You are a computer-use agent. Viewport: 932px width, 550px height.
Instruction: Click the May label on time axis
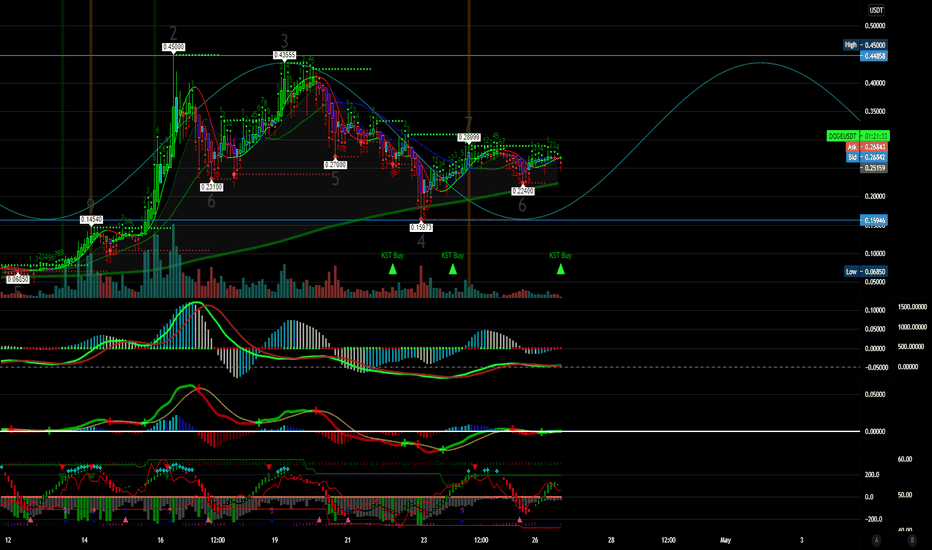725,540
